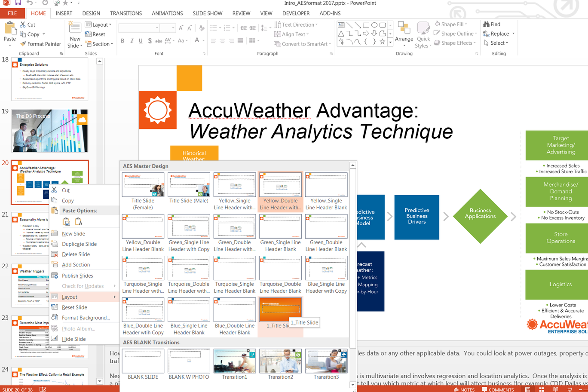Click the Save icon in title bar
Viewport: 588px width, 392px height.
pyautogui.click(x=18, y=3)
